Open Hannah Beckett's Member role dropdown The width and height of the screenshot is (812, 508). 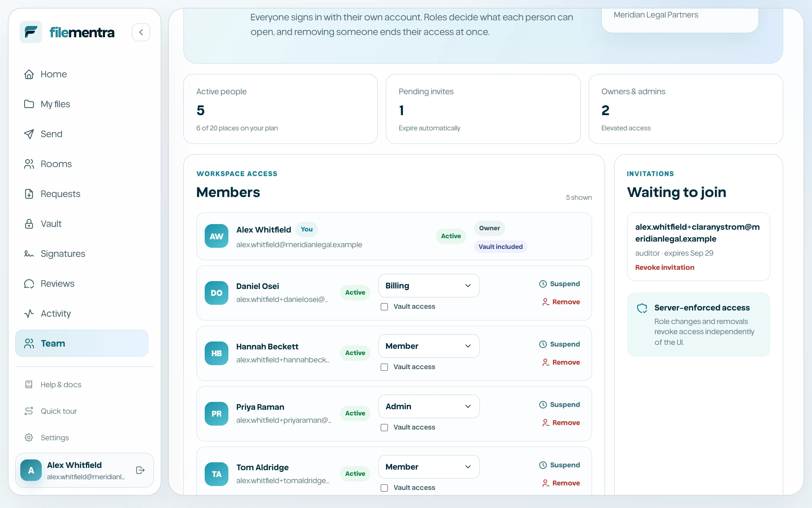429,346
